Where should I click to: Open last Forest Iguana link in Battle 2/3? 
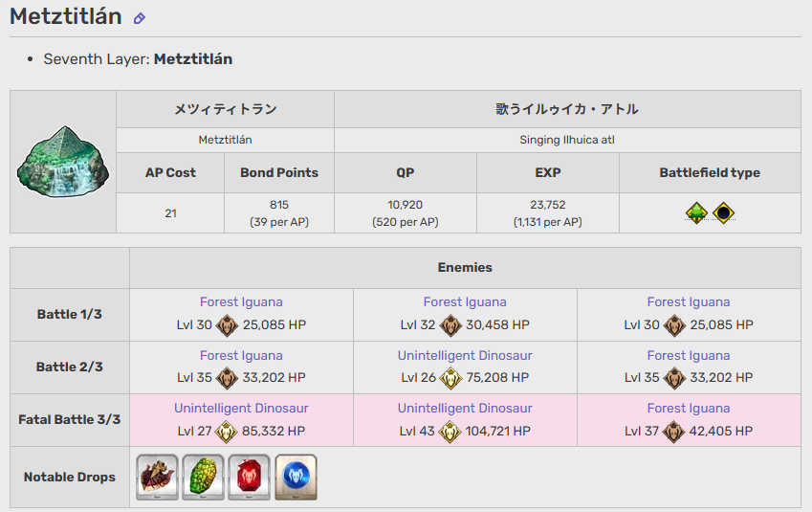(689, 355)
